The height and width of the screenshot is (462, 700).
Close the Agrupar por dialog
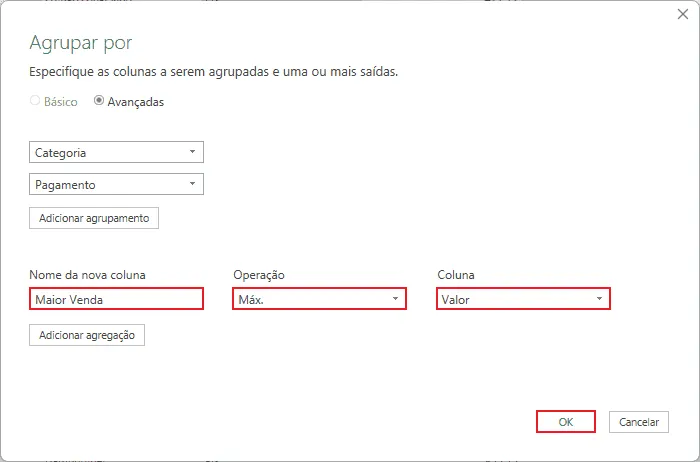pos(683,14)
